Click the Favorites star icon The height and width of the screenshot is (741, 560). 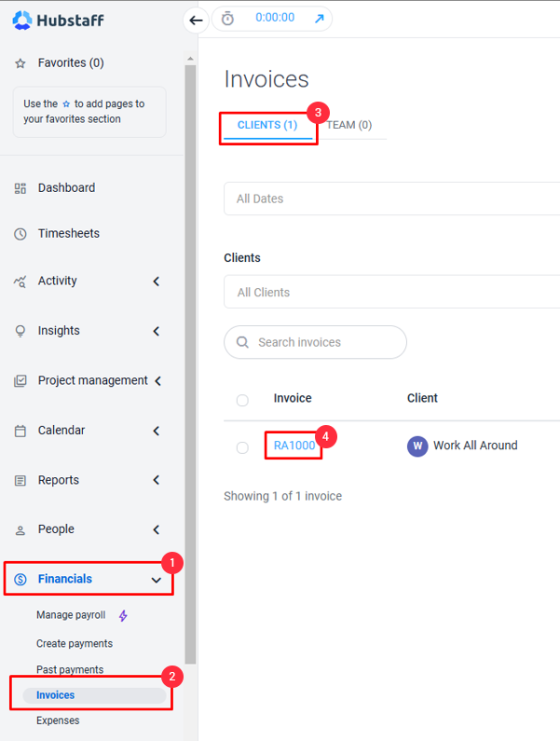pyautogui.click(x=20, y=63)
